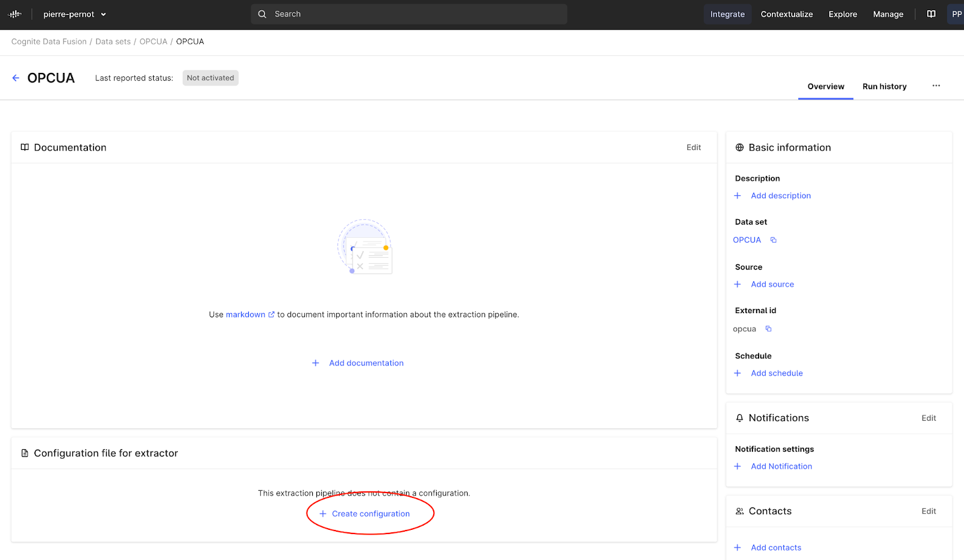Image resolution: width=964 pixels, height=560 pixels.
Task: Open the pierre-pernot project dropdown
Action: 75,14
